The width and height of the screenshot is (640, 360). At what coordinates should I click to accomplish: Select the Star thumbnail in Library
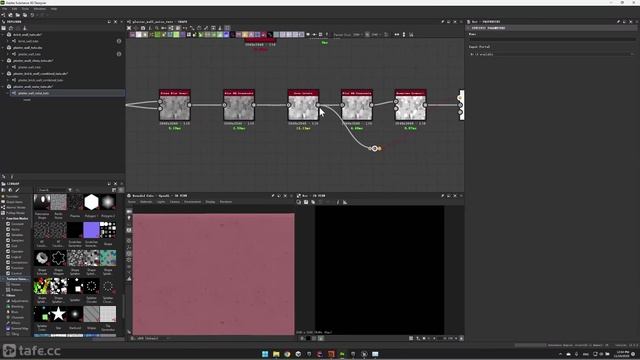click(58, 314)
